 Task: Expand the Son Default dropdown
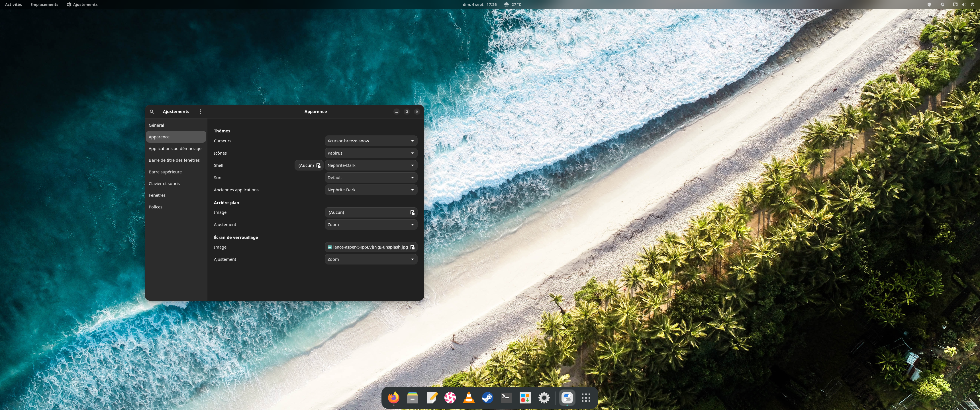pos(371,178)
